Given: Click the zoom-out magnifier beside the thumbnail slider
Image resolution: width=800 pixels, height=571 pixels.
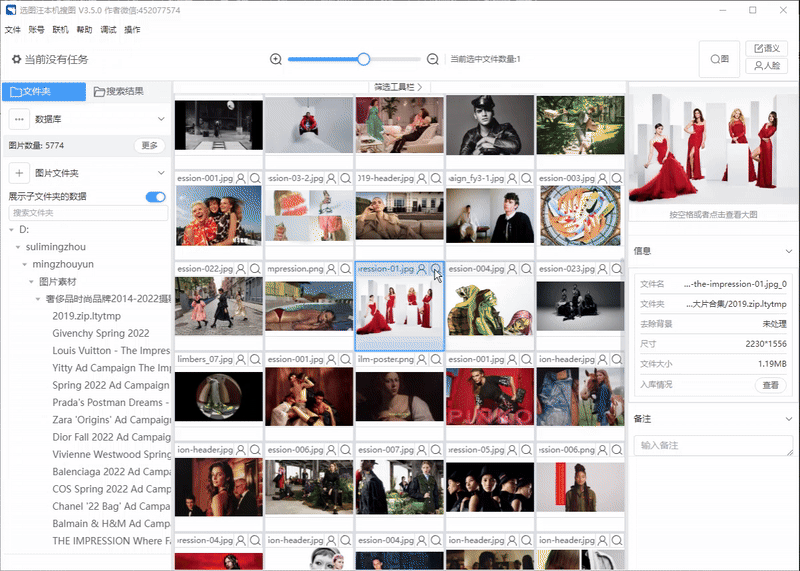Looking at the screenshot, I should pyautogui.click(x=433, y=59).
